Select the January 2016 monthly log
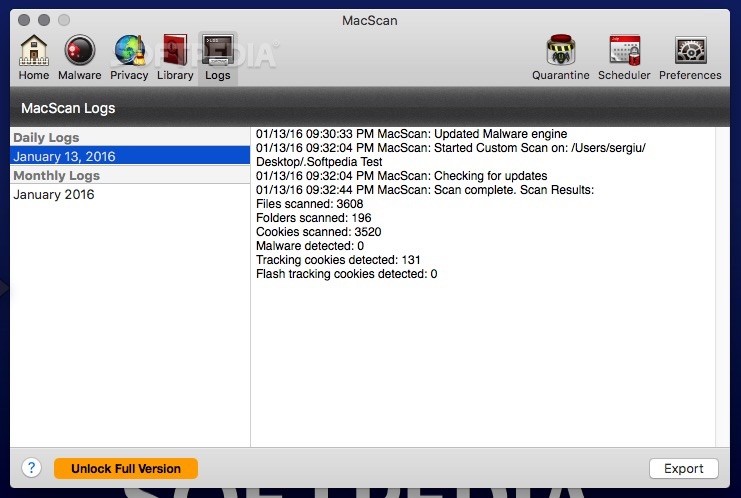The width and height of the screenshot is (741, 498). 130,194
